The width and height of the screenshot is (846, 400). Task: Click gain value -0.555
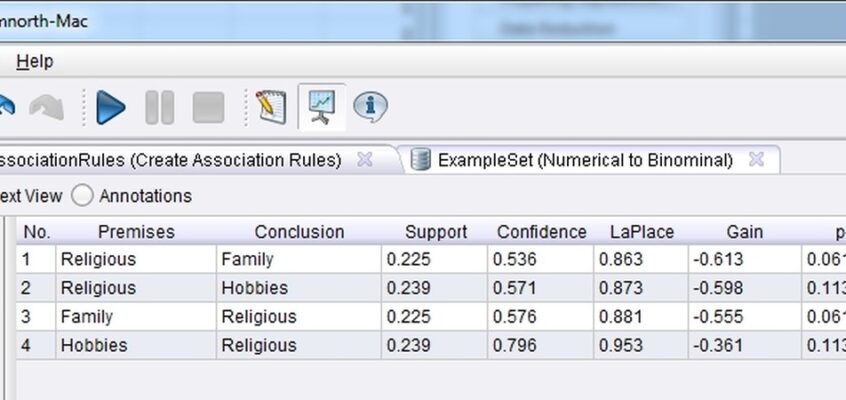[745, 316]
